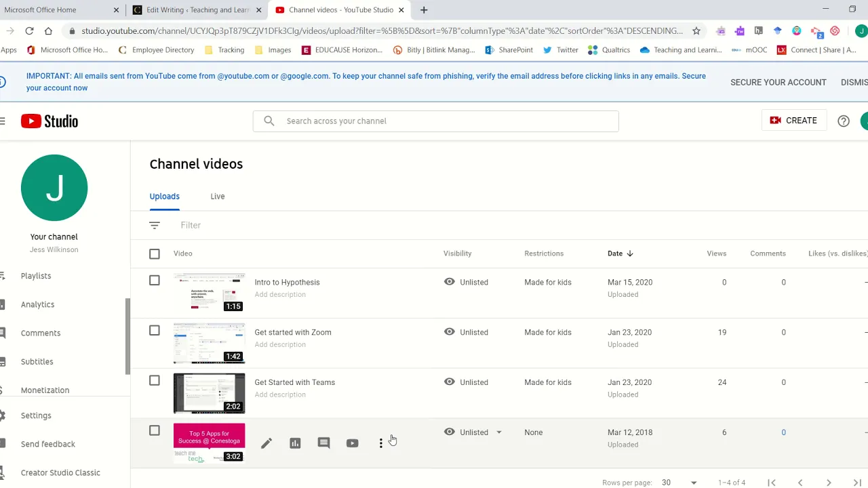Screen dimensions: 868x488
Task: Click the CREATE button
Action: 793,121
